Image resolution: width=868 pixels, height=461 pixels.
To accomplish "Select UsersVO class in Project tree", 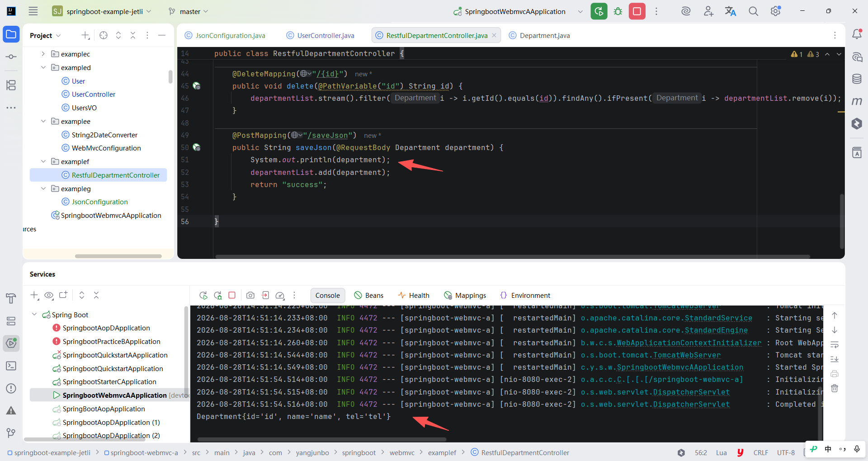I will click(84, 108).
